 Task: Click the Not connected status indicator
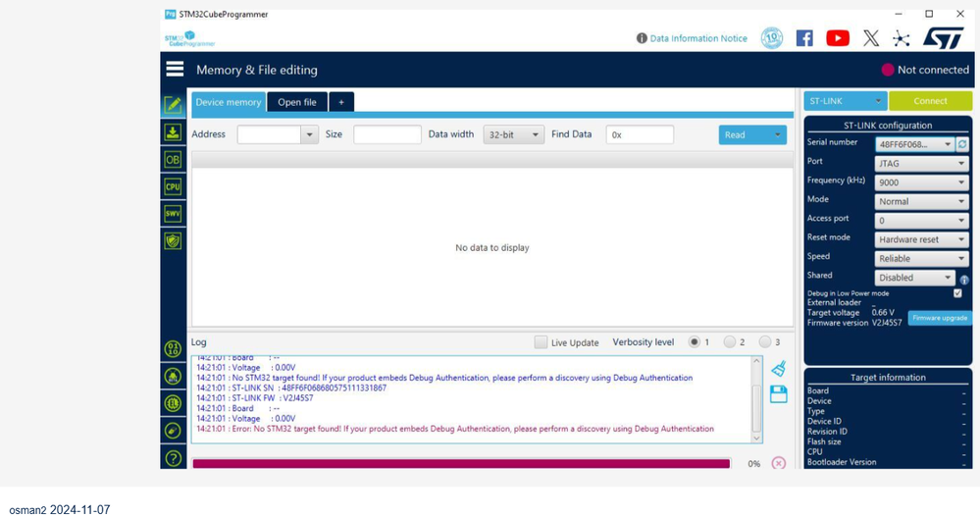[925, 70]
